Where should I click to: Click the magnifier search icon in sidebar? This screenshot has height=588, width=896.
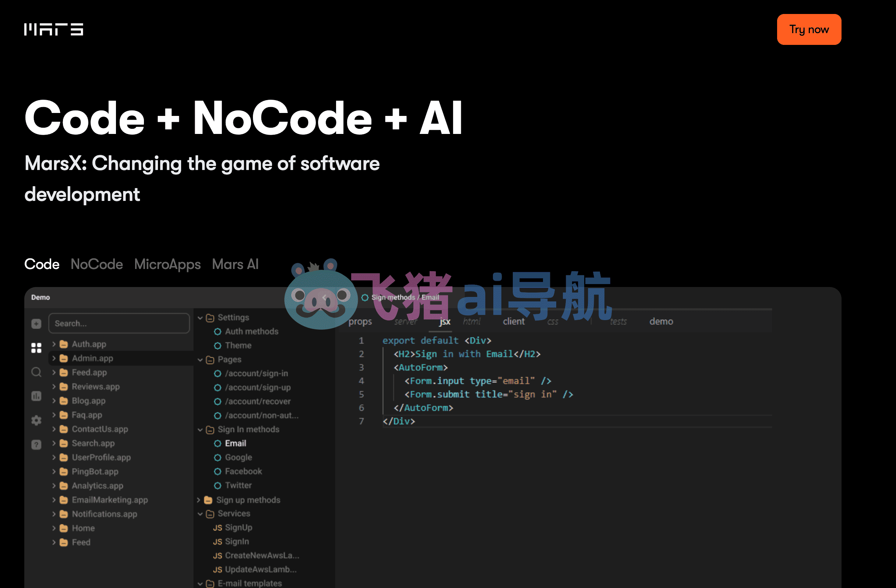[x=36, y=372]
